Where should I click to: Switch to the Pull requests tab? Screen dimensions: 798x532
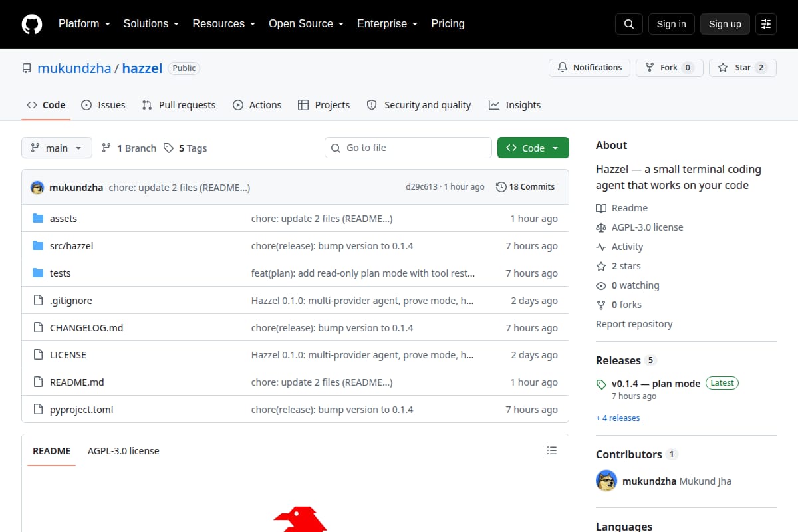[x=179, y=105]
